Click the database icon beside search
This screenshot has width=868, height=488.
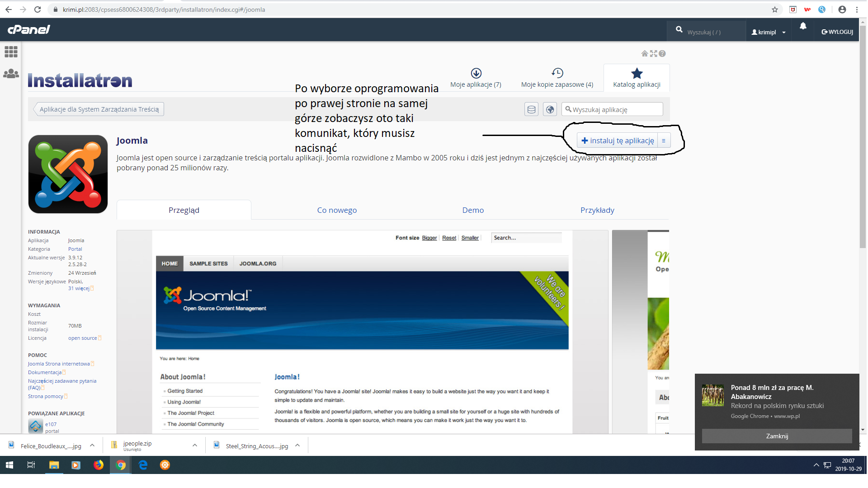(x=531, y=109)
